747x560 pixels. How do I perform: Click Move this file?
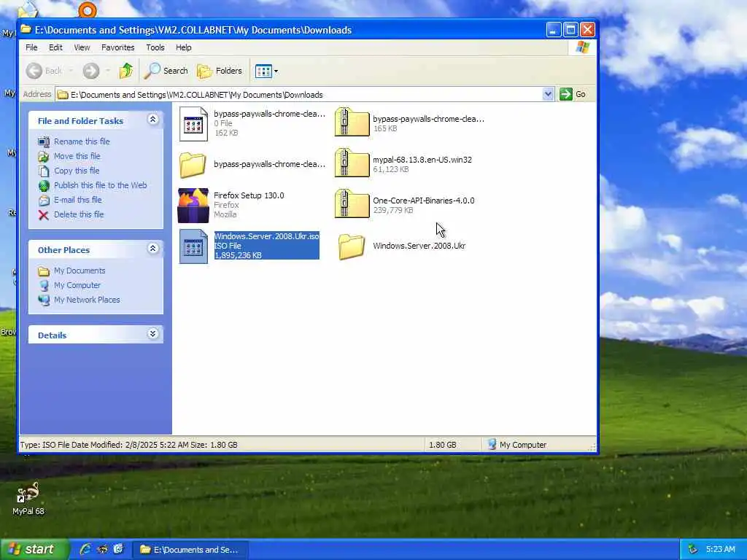(x=77, y=156)
